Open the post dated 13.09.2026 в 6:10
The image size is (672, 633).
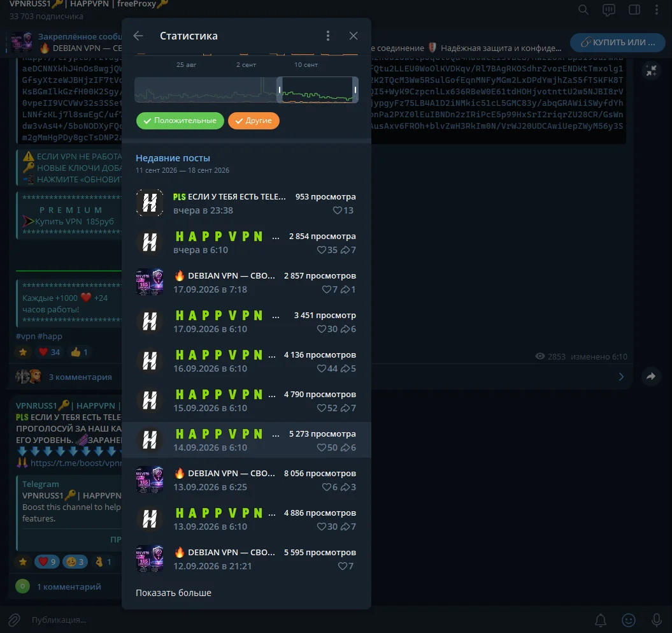pos(247,519)
